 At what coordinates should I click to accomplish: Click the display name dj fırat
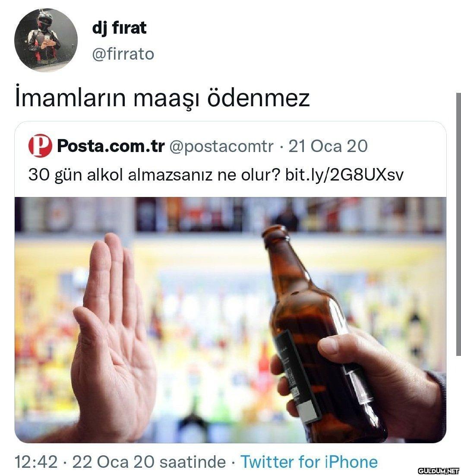click(119, 29)
